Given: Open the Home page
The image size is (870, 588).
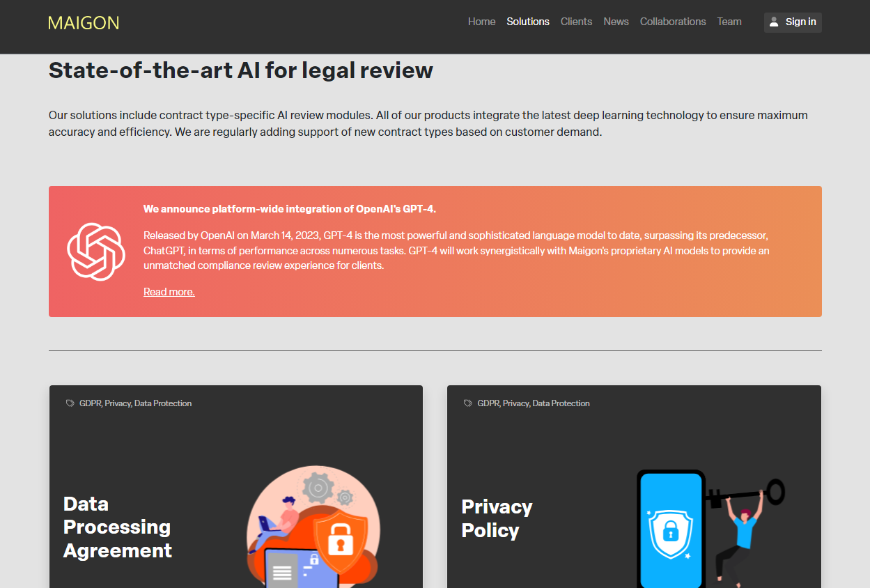Looking at the screenshot, I should (x=481, y=22).
